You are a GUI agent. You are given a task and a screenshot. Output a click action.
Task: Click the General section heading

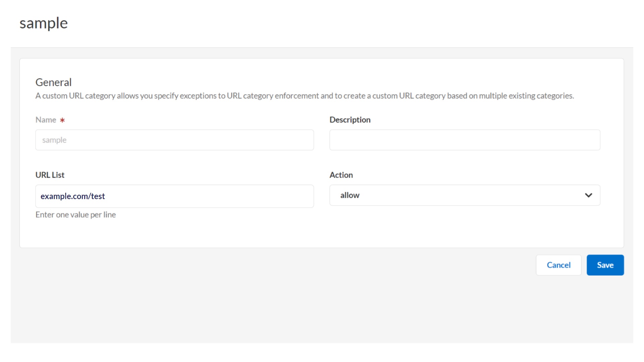click(x=53, y=82)
